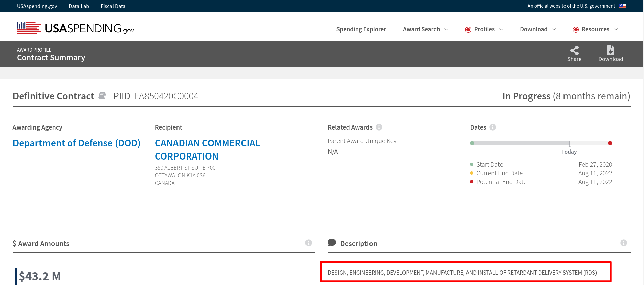Click the Potential End Date row label
The height and width of the screenshot is (285, 644).
(502, 182)
